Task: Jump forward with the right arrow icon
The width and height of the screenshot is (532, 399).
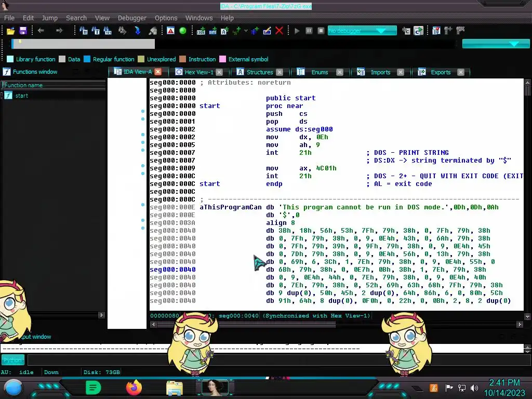Action: click(x=59, y=31)
